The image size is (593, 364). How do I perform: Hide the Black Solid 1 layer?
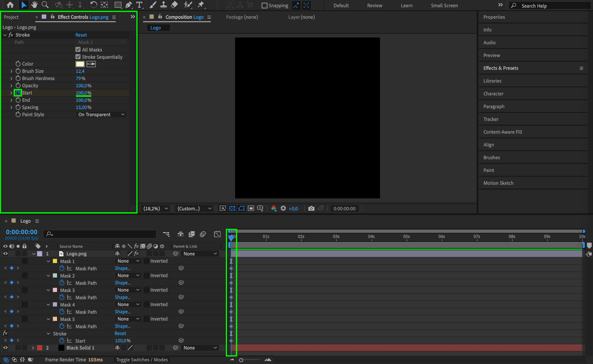tap(5, 348)
